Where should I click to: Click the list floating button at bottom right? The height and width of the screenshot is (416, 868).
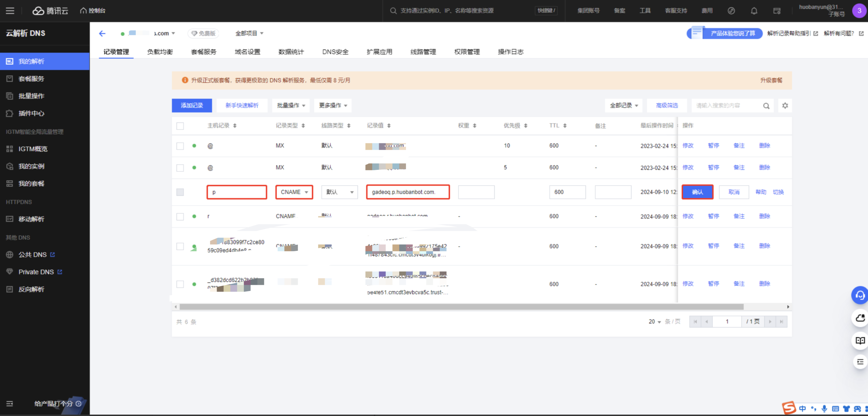pyautogui.click(x=860, y=362)
